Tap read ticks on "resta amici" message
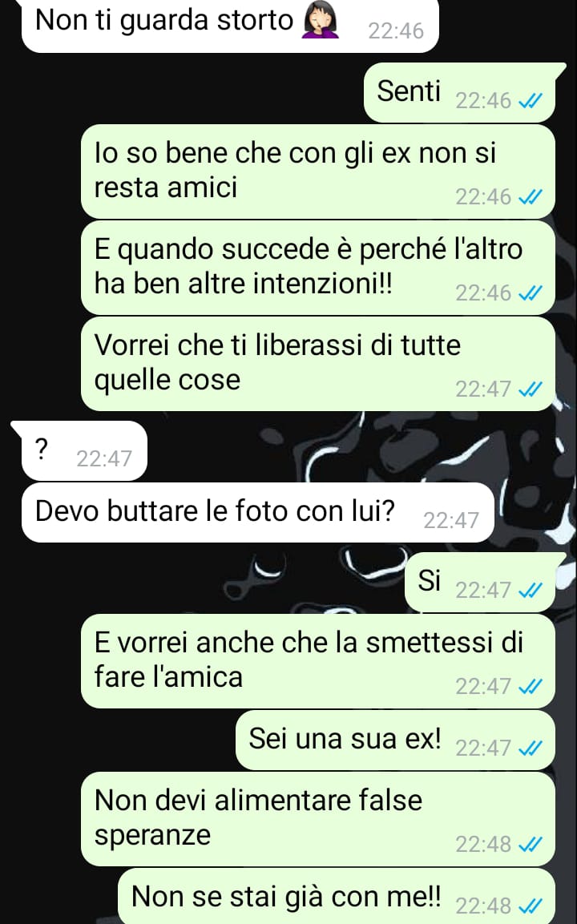The width and height of the screenshot is (577, 924). tap(530, 197)
